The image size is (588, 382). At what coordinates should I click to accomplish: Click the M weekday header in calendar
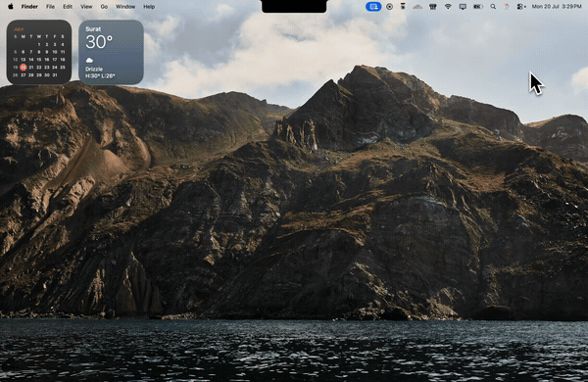[x=24, y=37]
